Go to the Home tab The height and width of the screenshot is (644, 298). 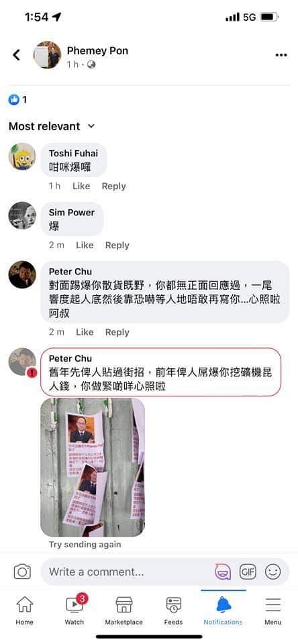tap(25, 610)
